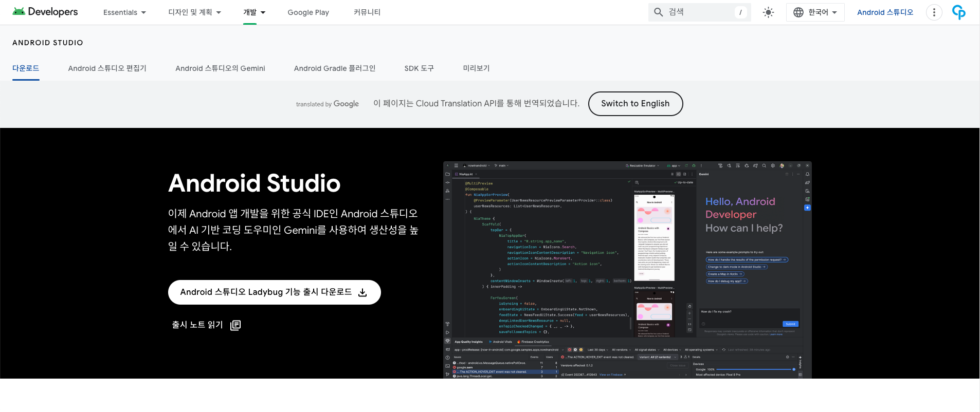The height and width of the screenshot is (412, 980).
Task: Click the Android 스튜디오 Ladybug download button
Action: click(275, 292)
